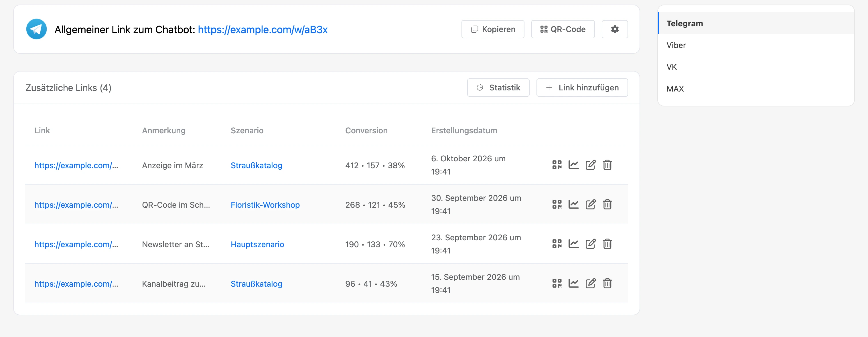Open link URL in the Anzeige im März row

click(76, 165)
